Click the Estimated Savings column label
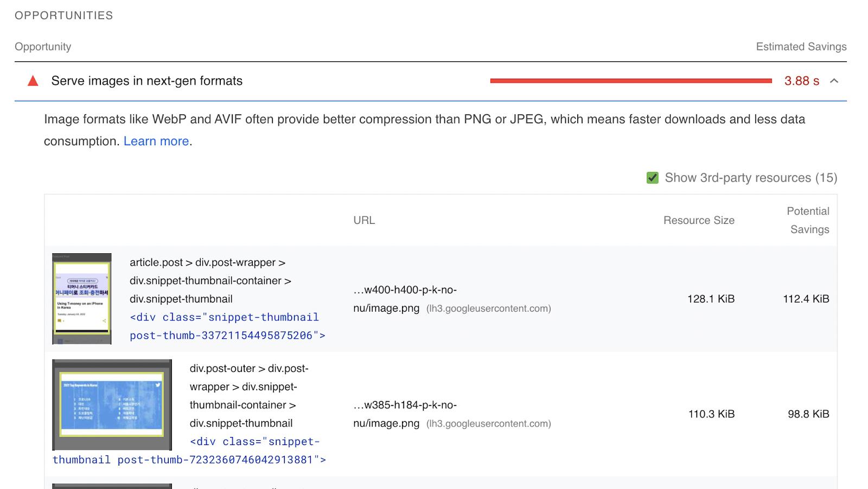 pos(801,47)
